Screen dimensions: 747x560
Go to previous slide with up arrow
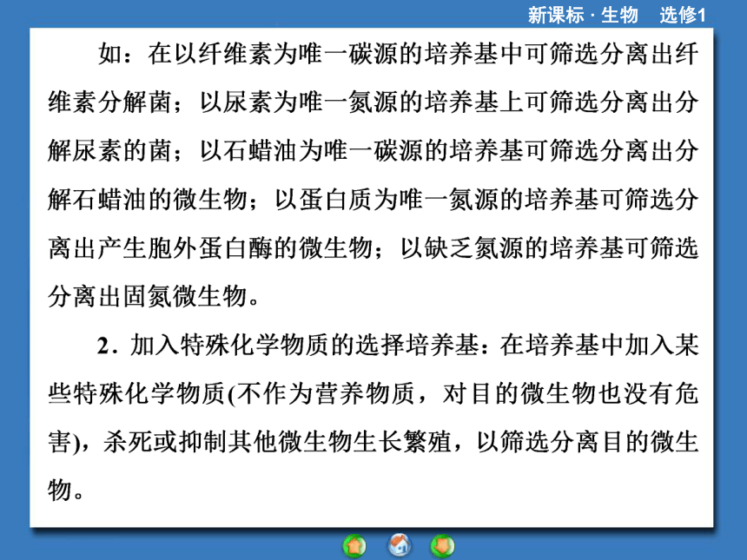[x=354, y=546]
